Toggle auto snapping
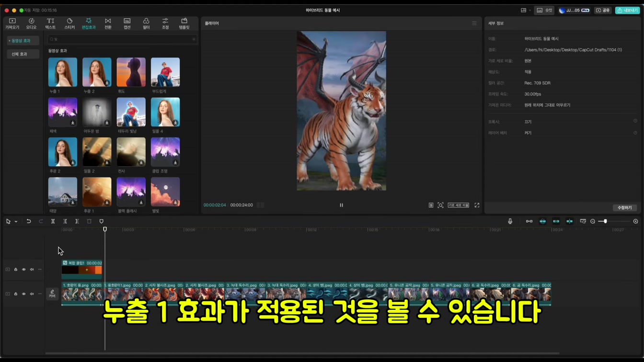 pos(542,221)
